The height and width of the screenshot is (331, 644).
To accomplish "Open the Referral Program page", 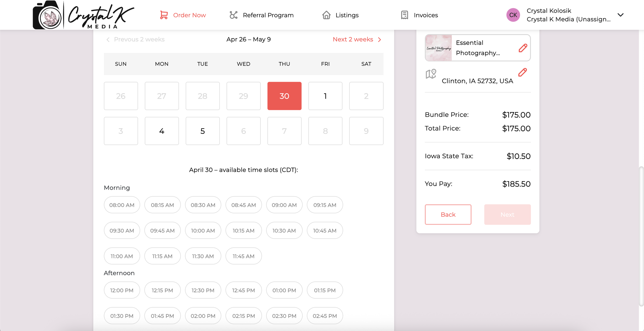I will (x=268, y=15).
